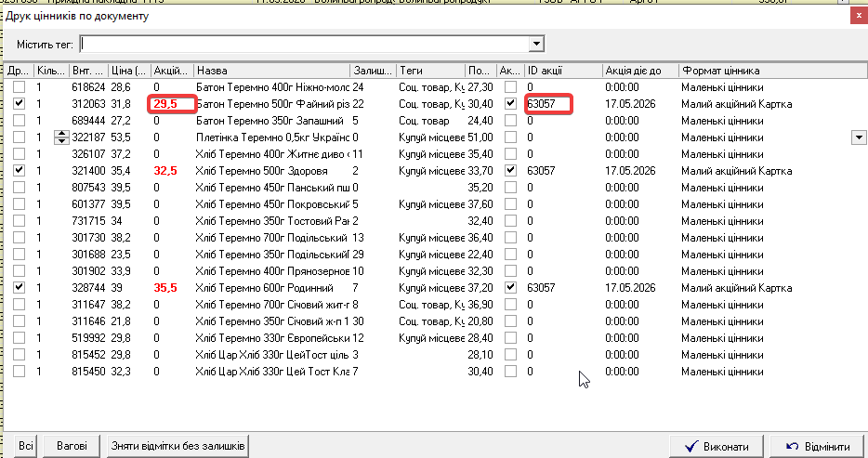
Task: Select Хліб Теремно 400г Житнє диво
Action: [272, 154]
